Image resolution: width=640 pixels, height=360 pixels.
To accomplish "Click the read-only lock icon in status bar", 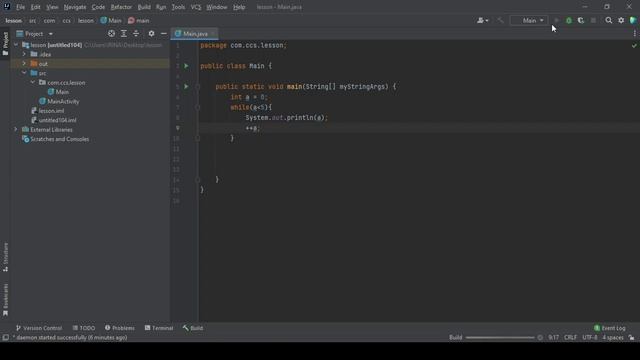I will coord(631,338).
